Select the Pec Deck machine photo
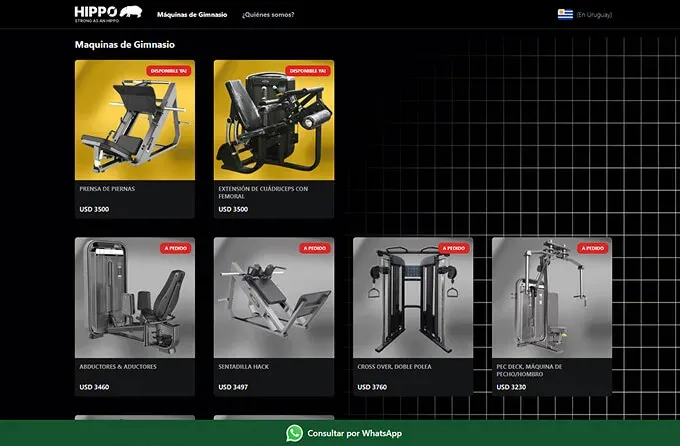680x446 pixels. click(552, 297)
